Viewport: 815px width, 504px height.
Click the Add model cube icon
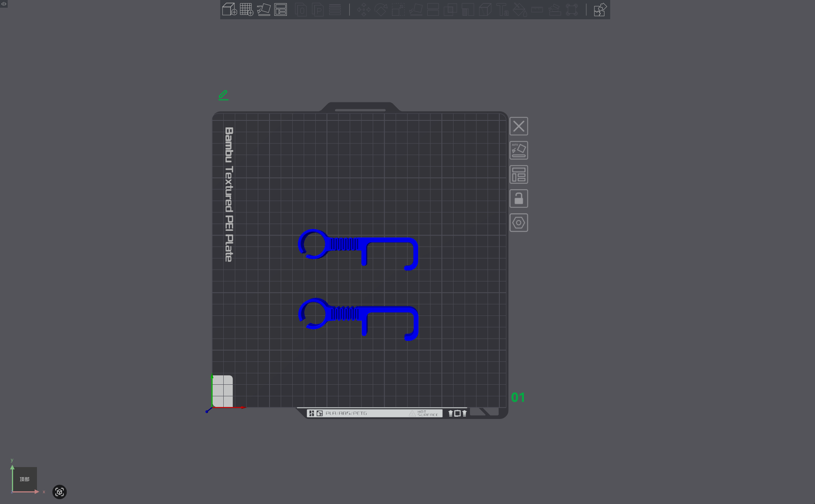(229, 9)
